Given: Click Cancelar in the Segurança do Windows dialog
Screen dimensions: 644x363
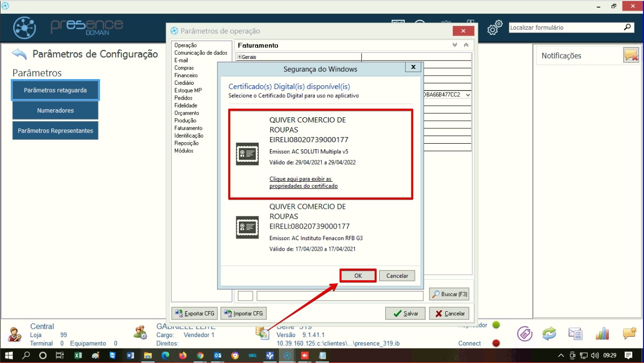Looking at the screenshot, I should click(397, 276).
